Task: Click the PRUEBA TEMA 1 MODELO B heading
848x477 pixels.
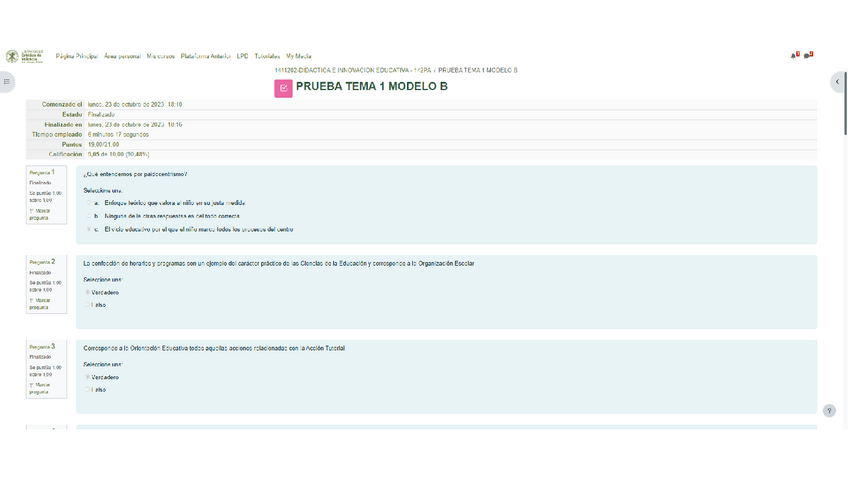Action: (x=372, y=87)
